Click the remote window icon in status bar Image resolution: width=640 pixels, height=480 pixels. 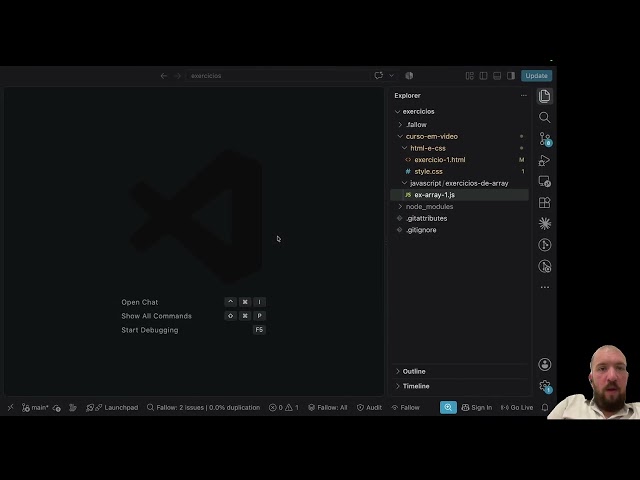[10, 407]
